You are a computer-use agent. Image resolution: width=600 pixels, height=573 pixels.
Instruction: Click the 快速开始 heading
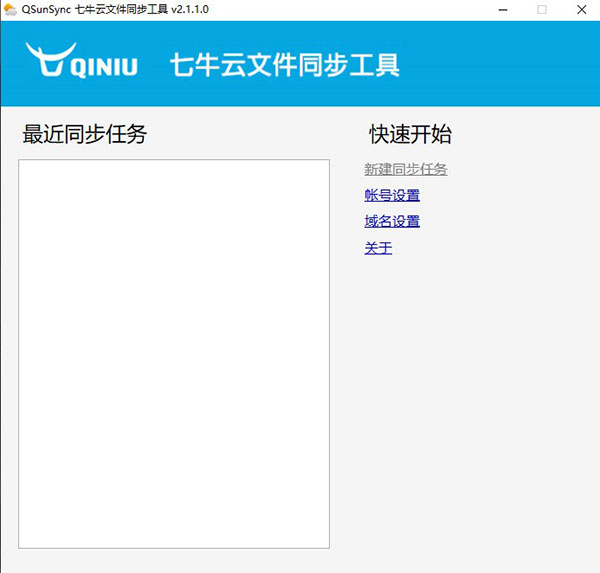tap(410, 134)
